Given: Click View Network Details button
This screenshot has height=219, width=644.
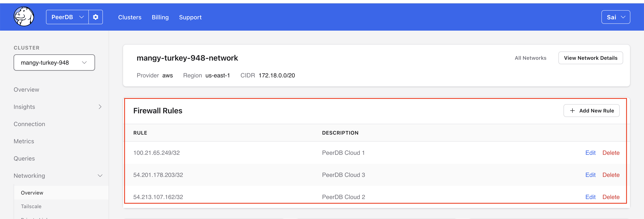Looking at the screenshot, I should [591, 58].
